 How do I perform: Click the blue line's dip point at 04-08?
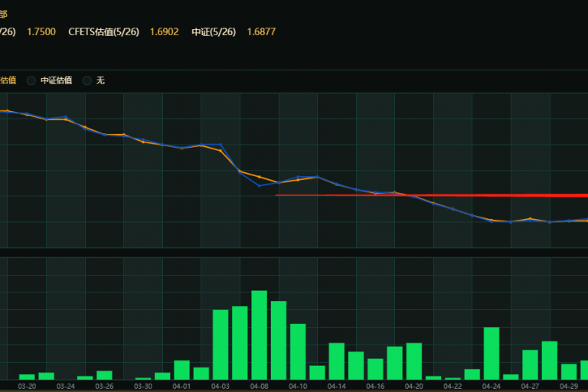[259, 185]
